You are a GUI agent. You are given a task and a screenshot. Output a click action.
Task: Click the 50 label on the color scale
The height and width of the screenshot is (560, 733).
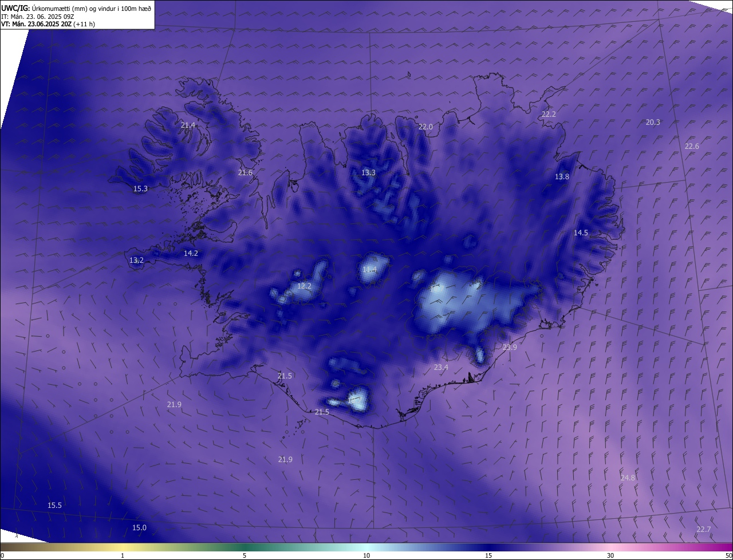[728, 555]
